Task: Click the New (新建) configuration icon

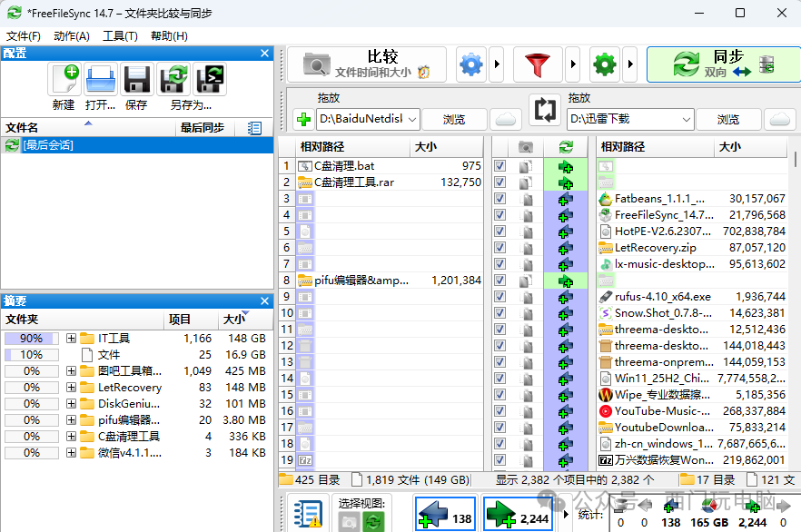Action: tap(64, 79)
